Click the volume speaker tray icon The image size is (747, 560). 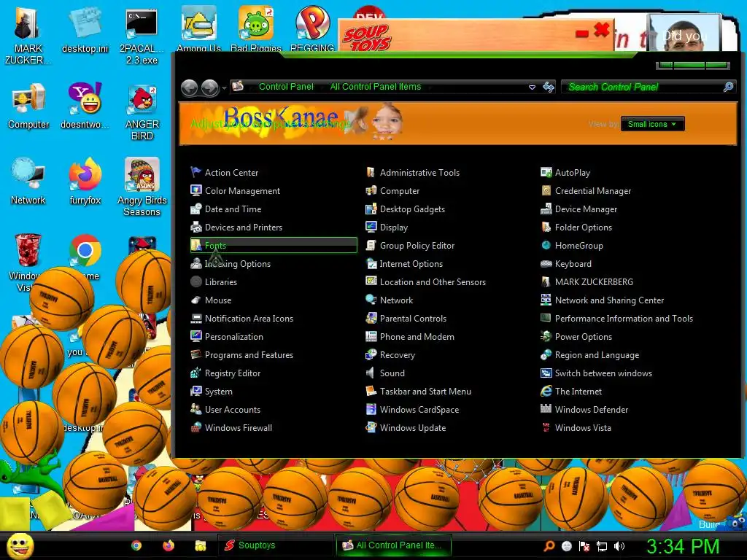619,546
